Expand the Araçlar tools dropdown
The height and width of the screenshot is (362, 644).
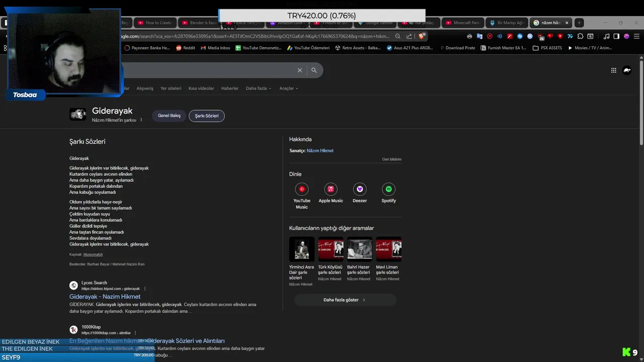pos(288,88)
